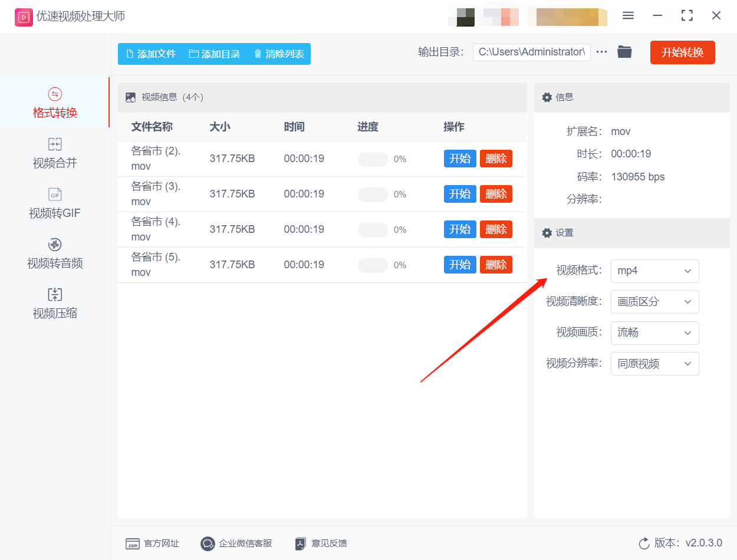Screen dimensions: 737x560
Task: Select file name 各省市 (3).mov
Action: 156,194
